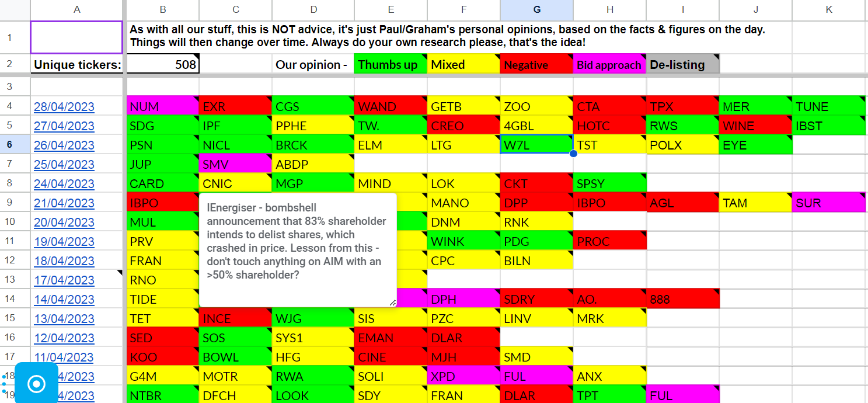Select the W7L ticker cell

point(536,145)
